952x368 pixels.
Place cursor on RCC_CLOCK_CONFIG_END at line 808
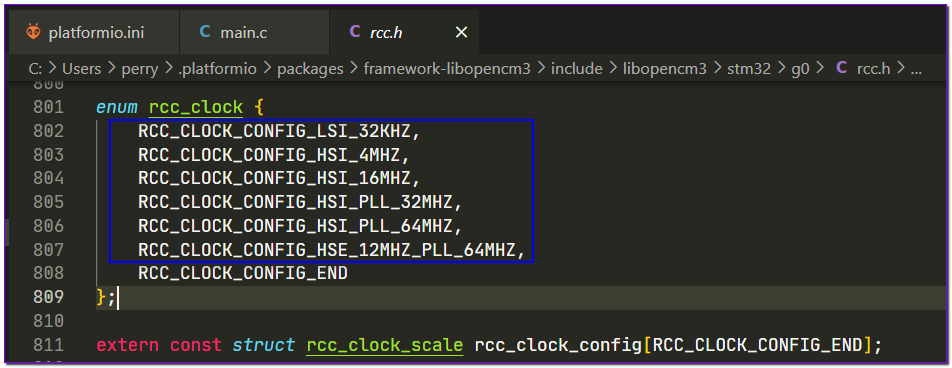242,273
